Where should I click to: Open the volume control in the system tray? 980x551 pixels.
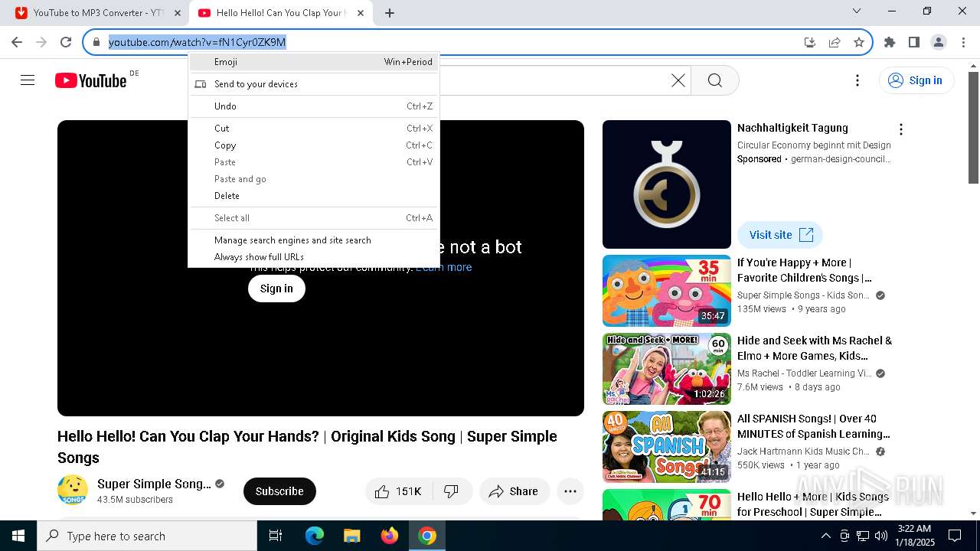coord(881,536)
